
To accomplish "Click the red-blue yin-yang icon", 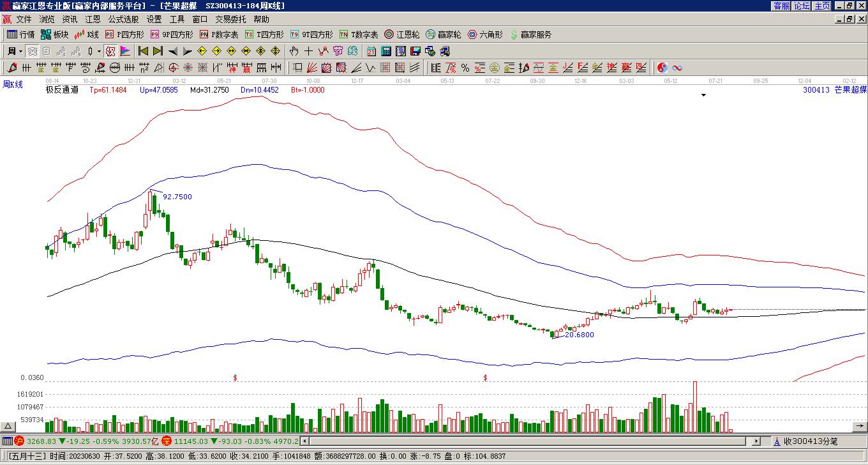I will [x=662, y=68].
